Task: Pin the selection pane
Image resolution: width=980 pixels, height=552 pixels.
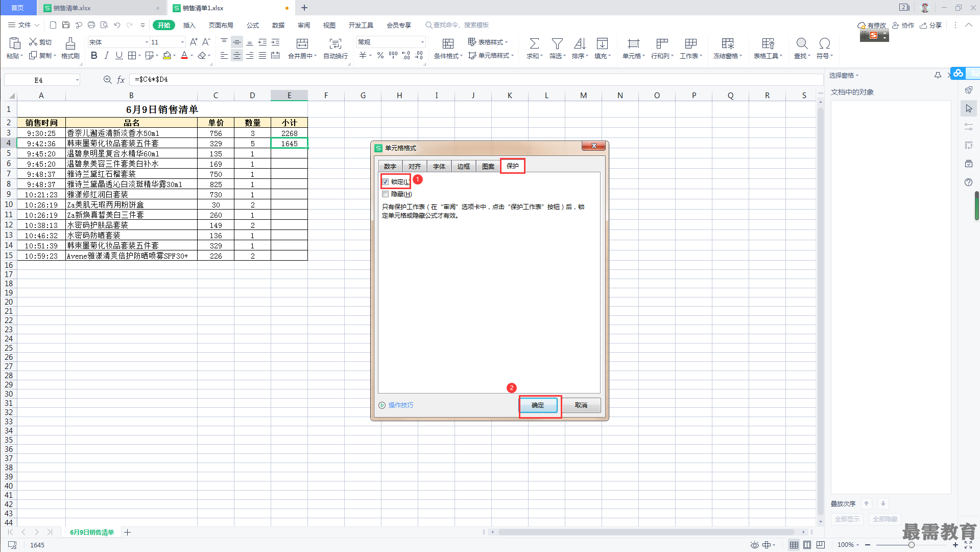Action: [x=938, y=75]
